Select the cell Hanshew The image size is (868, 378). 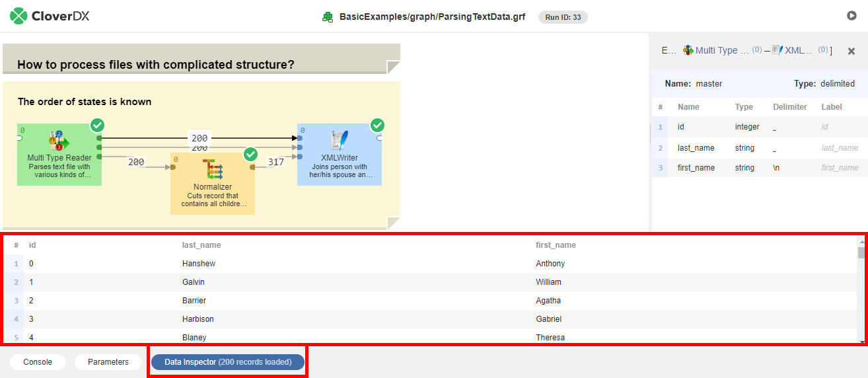click(x=199, y=264)
